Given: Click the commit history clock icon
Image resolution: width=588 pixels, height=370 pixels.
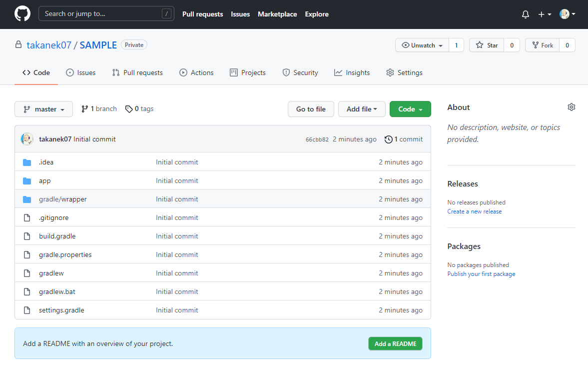Looking at the screenshot, I should click(x=389, y=139).
